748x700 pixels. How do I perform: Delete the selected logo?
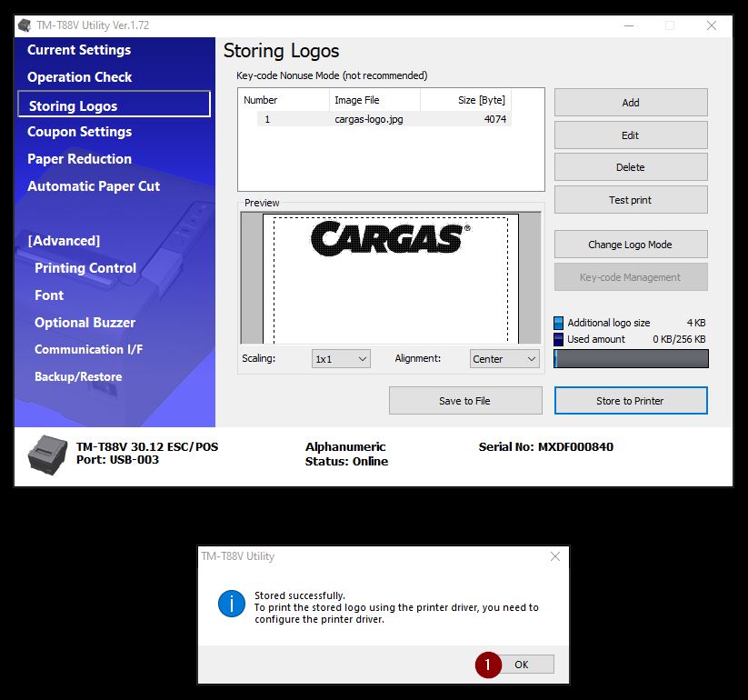click(x=631, y=167)
